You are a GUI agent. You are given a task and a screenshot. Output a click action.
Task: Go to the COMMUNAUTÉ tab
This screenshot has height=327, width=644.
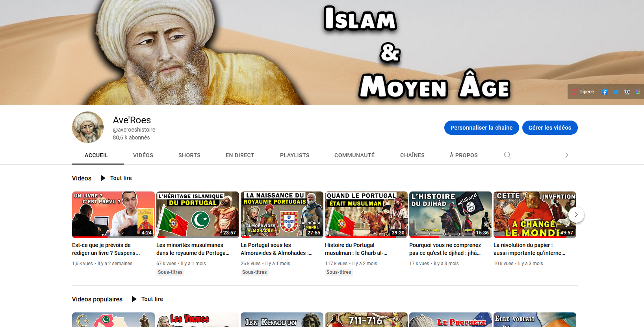click(354, 155)
